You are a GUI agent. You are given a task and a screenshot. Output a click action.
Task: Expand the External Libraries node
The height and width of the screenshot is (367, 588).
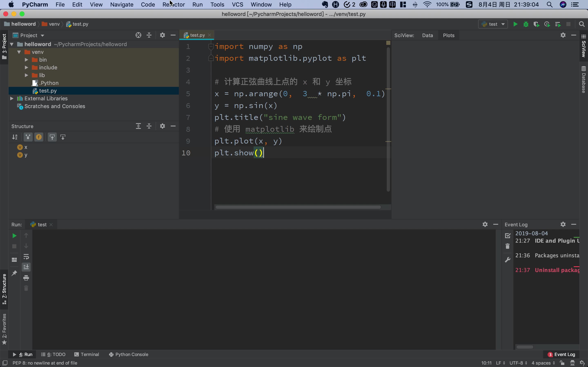pyautogui.click(x=12, y=98)
